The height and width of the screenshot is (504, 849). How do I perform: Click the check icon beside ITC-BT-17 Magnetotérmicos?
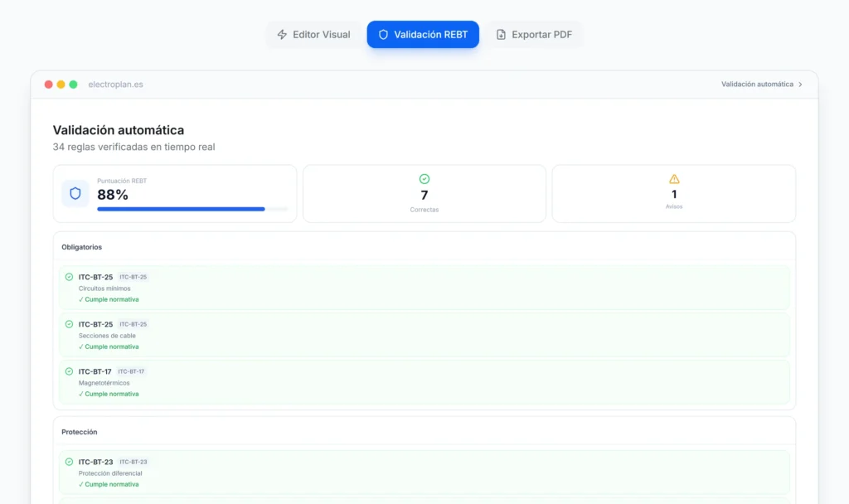coord(70,371)
